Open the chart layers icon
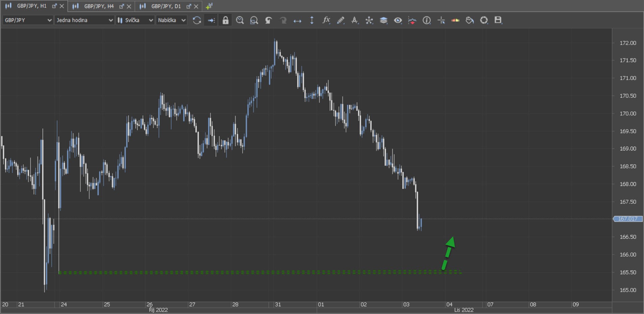 point(383,20)
